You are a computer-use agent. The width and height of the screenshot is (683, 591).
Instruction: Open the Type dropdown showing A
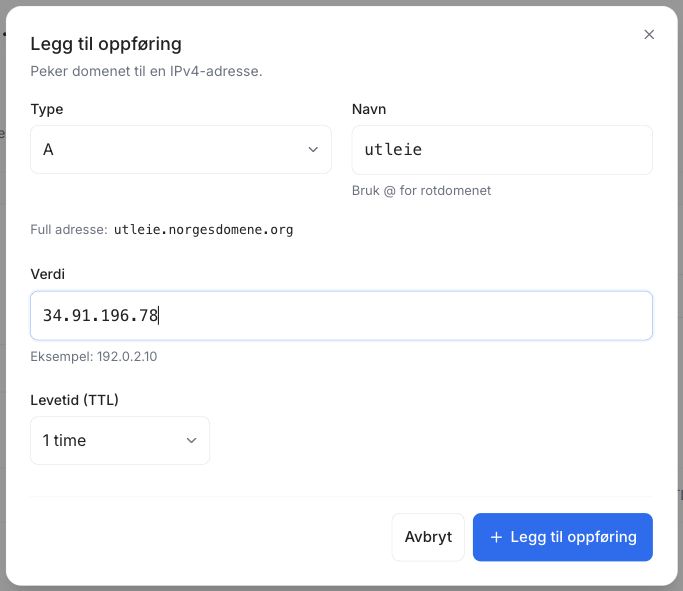tap(181, 149)
